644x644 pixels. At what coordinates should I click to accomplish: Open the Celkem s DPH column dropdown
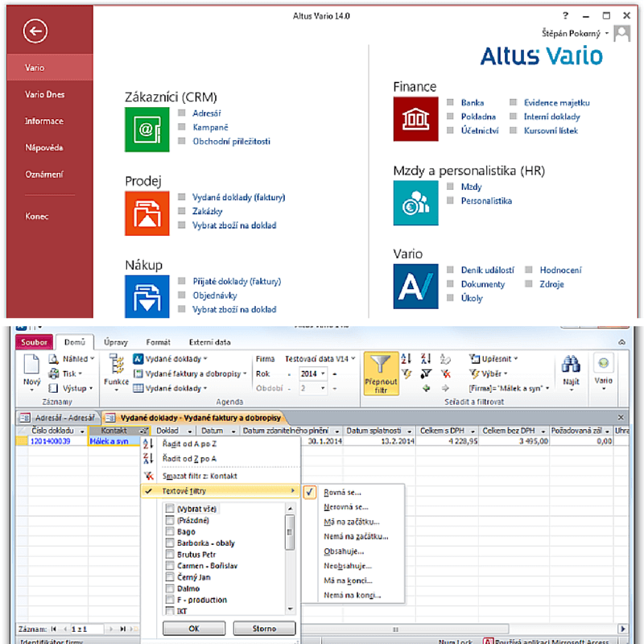tap(473, 431)
